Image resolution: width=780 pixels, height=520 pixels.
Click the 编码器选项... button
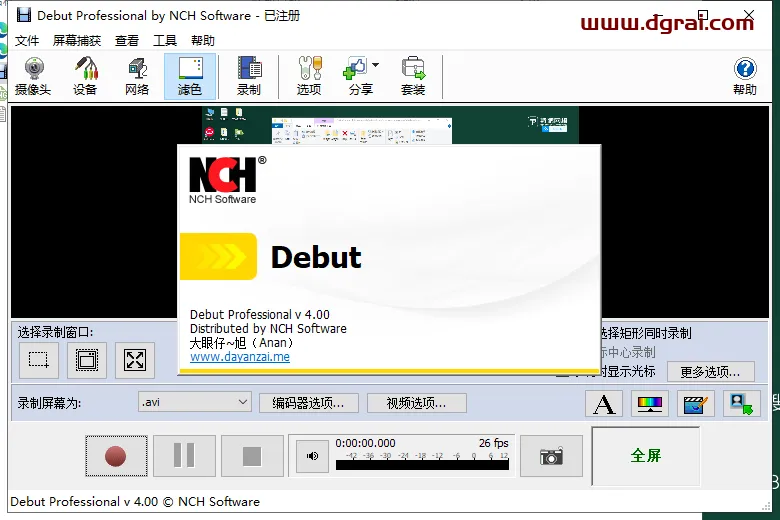point(308,403)
